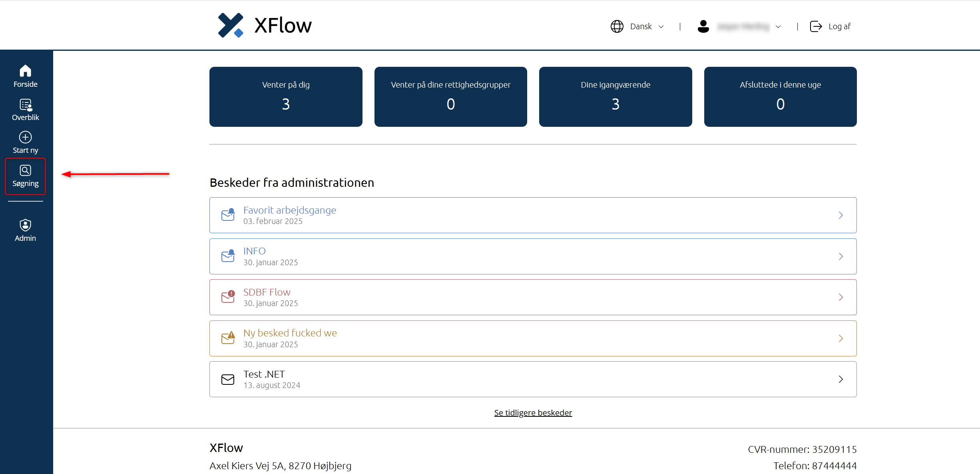Click the Start ny plus icon

tap(25, 137)
